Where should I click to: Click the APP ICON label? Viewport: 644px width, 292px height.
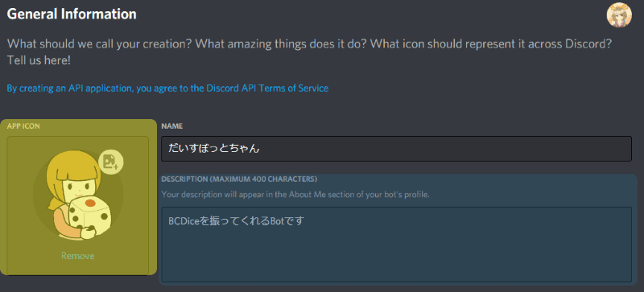click(23, 126)
